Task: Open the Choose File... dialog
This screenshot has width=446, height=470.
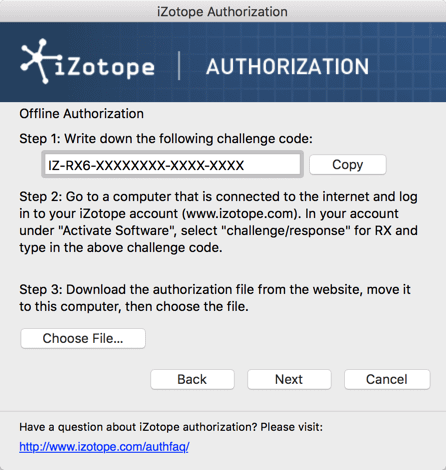Action: [83, 339]
